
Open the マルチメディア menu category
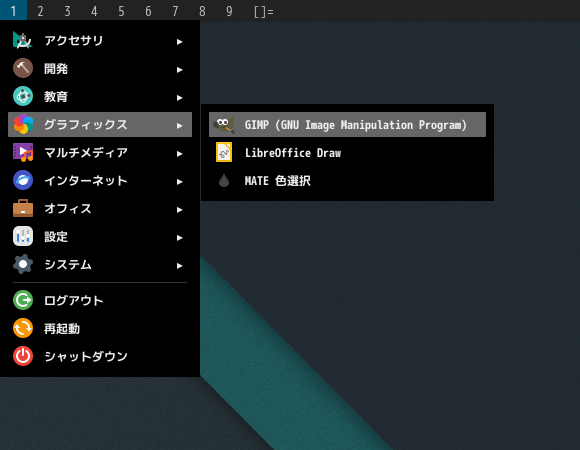click(100, 152)
